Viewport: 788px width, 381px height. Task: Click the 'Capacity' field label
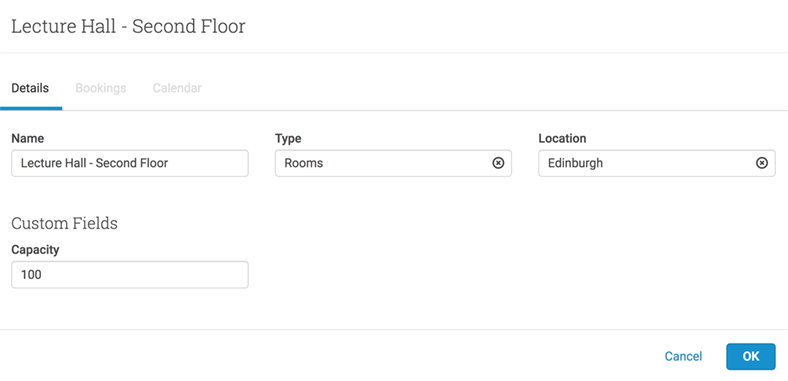pyautogui.click(x=35, y=250)
